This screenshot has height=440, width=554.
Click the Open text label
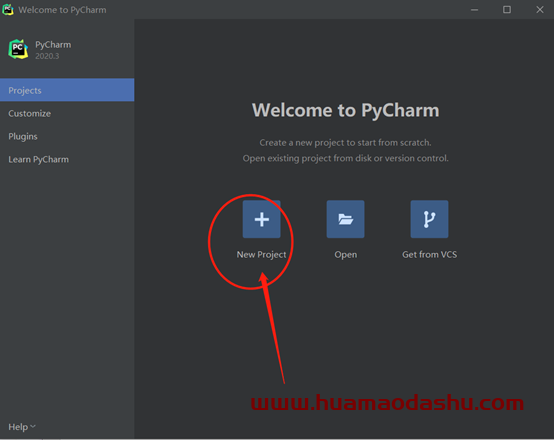[346, 255]
